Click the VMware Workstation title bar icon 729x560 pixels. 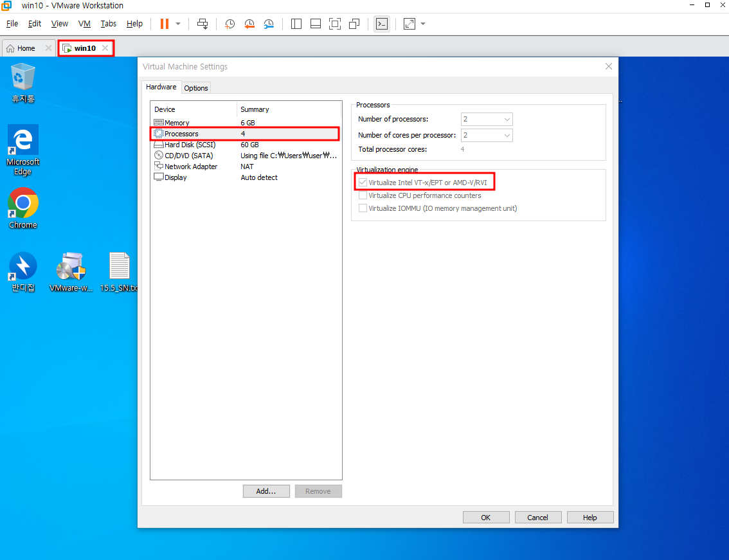6,6
